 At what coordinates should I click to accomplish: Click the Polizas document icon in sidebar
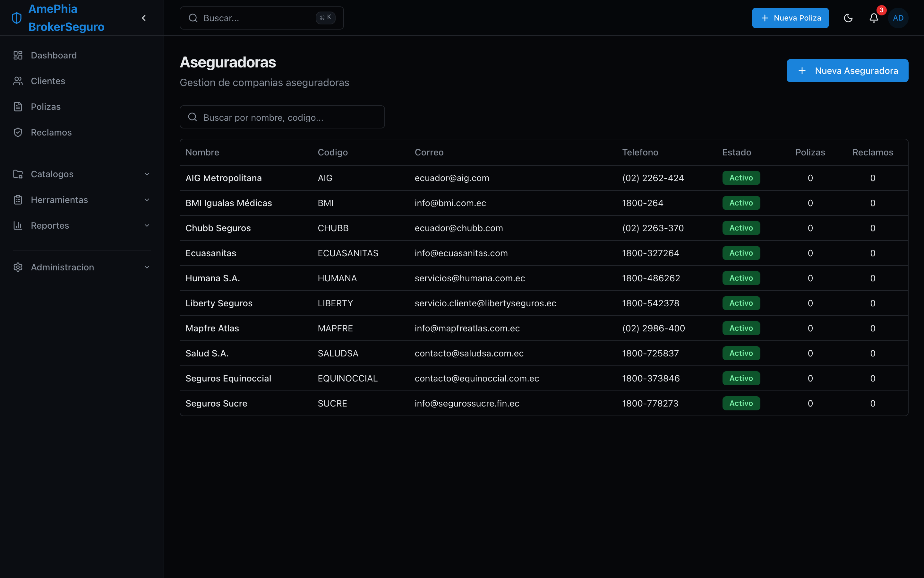coord(18,107)
